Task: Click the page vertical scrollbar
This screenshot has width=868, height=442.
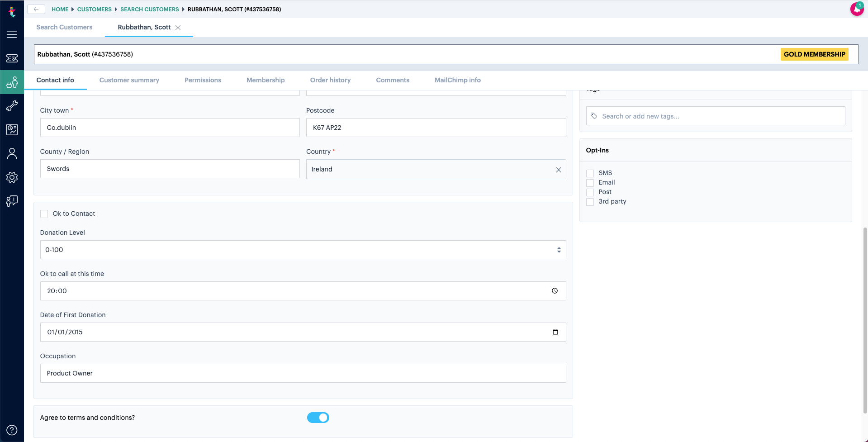Action: pyautogui.click(x=865, y=320)
